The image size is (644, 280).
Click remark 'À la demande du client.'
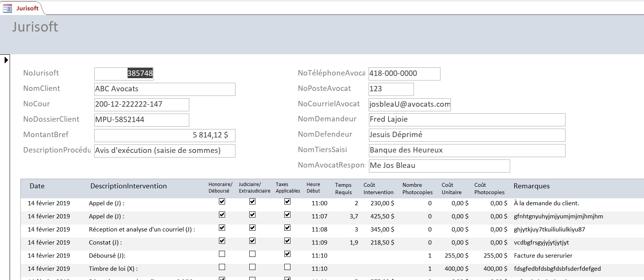point(546,203)
